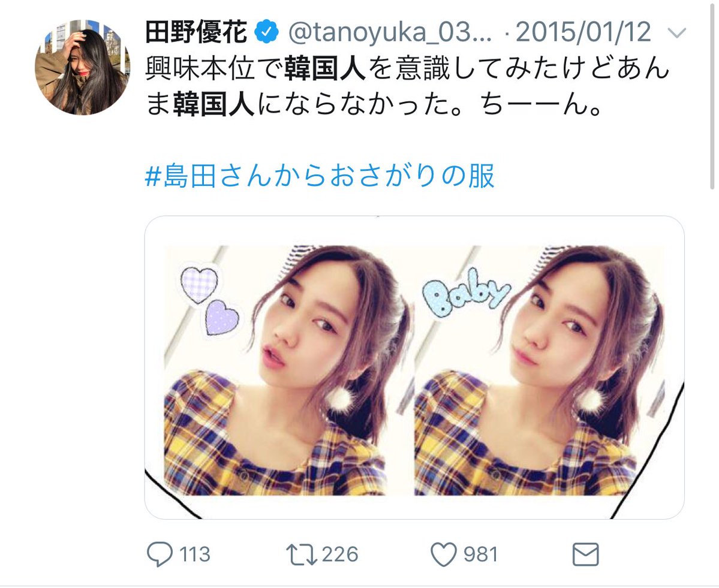Screen dimensions: 719x588
Task: Click the 226 retweets count
Action: pos(340,554)
